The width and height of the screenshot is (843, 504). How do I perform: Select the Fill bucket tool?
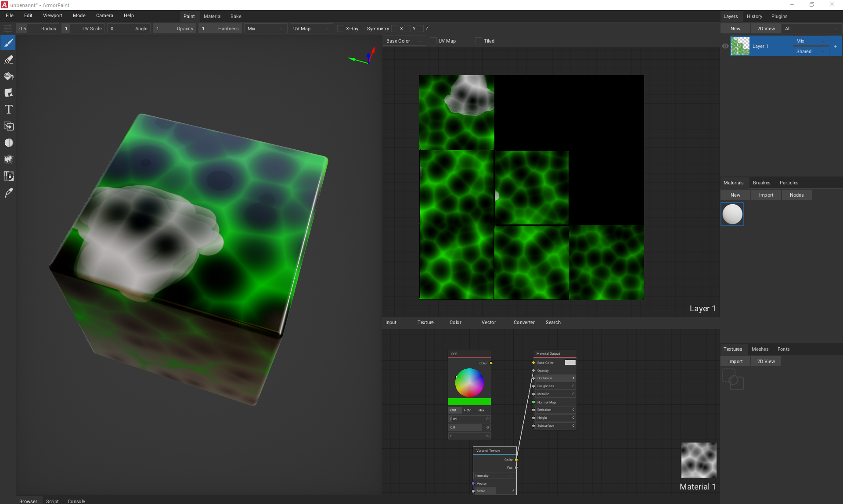click(8, 76)
